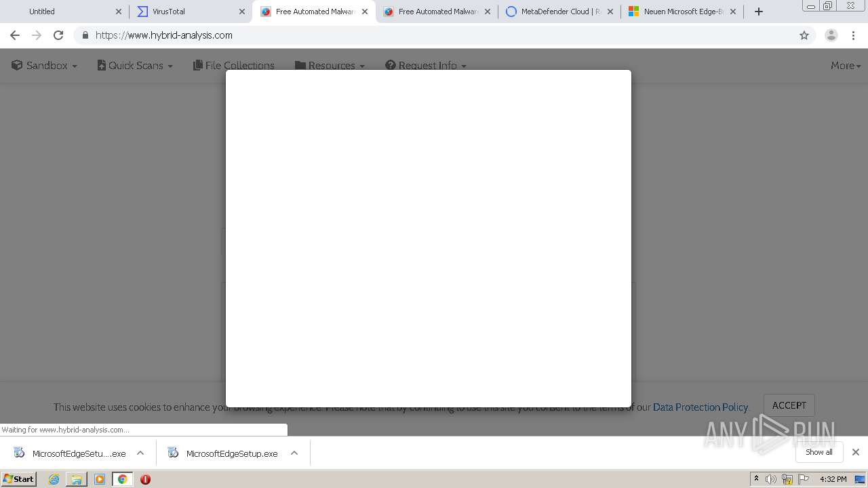The width and height of the screenshot is (868, 488).
Task: Expand the Request Info dropdown
Action: click(426, 66)
